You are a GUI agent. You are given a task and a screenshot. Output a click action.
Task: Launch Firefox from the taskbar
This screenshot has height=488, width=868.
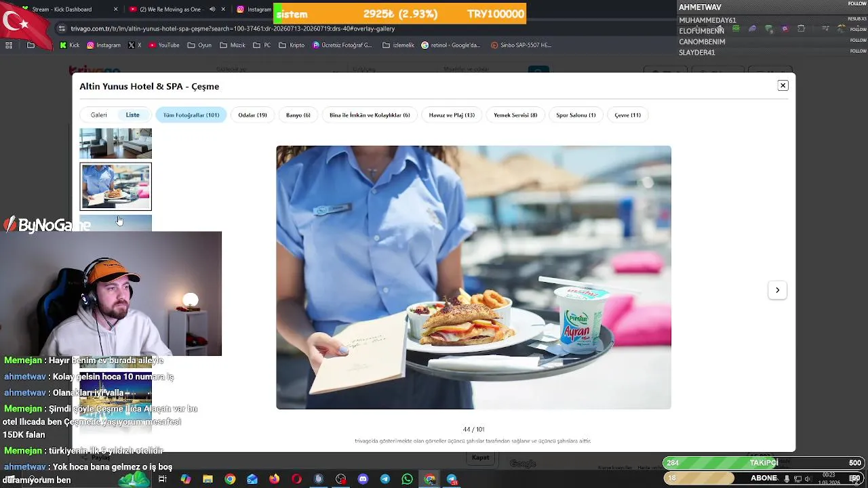pyautogui.click(x=274, y=479)
